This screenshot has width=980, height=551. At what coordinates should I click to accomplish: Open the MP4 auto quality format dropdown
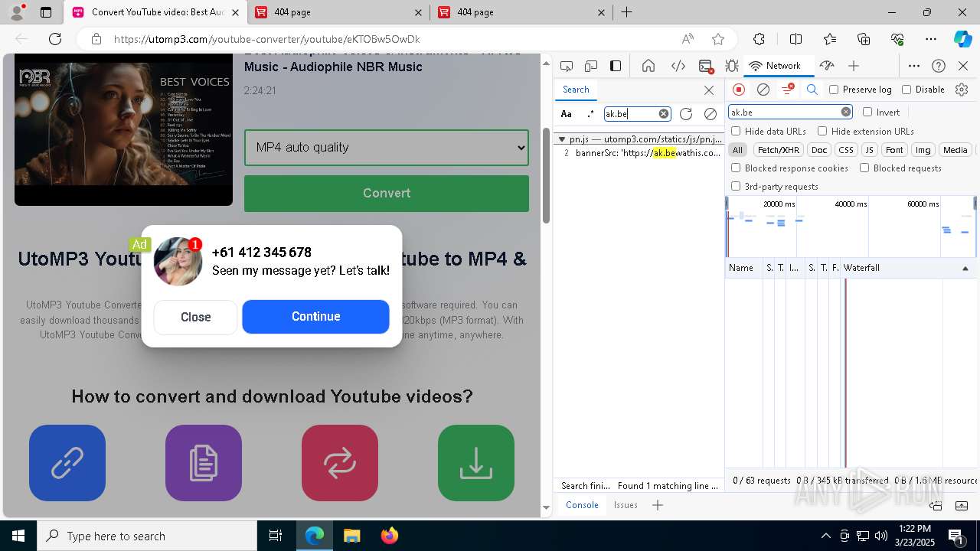pyautogui.click(x=387, y=148)
